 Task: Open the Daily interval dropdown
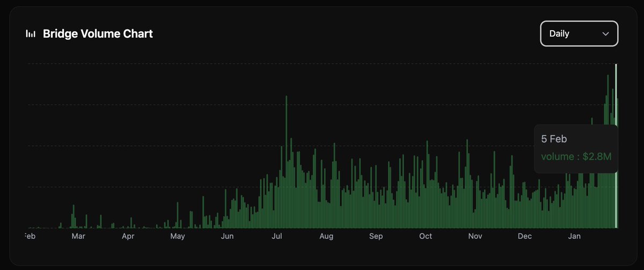[579, 33]
